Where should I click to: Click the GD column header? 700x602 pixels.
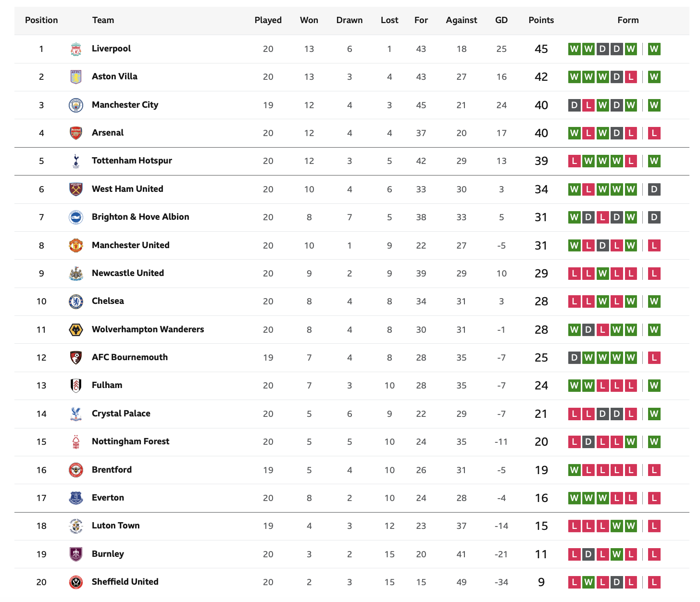(501, 20)
